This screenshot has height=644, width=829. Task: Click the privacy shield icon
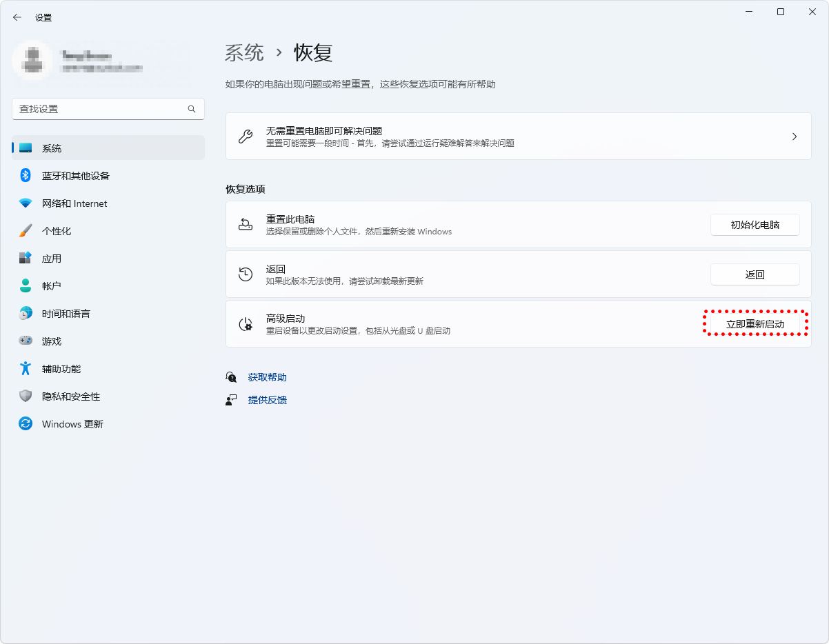[26, 396]
